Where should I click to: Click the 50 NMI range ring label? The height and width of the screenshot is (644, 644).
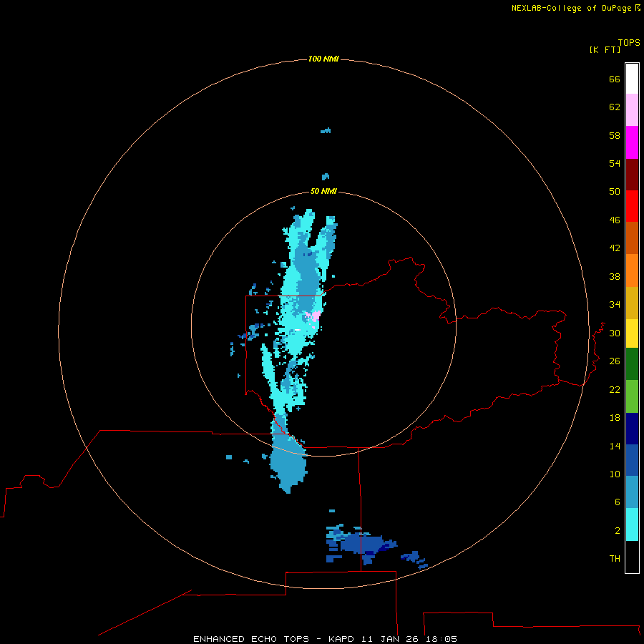click(323, 191)
